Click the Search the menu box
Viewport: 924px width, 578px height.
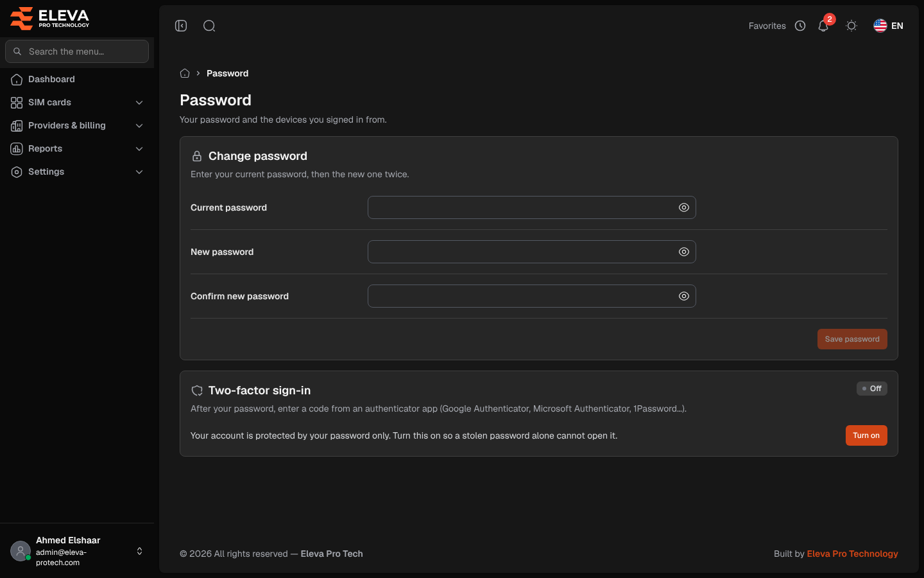(77, 51)
